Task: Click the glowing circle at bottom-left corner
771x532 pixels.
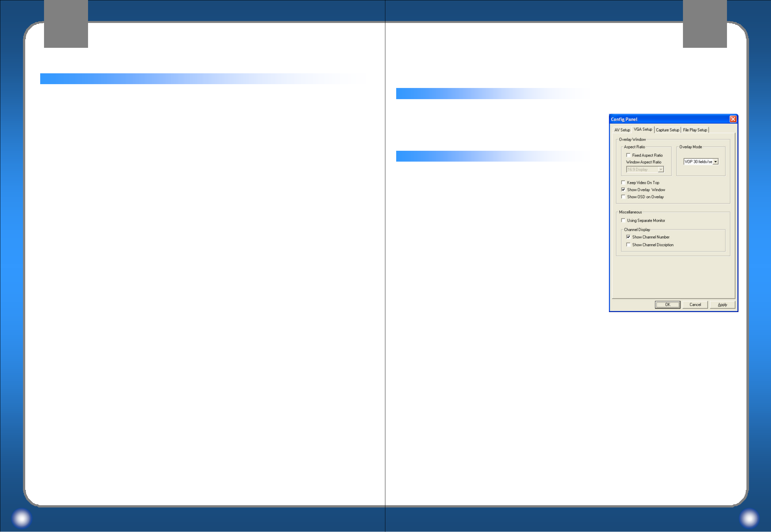Action: click(22, 518)
